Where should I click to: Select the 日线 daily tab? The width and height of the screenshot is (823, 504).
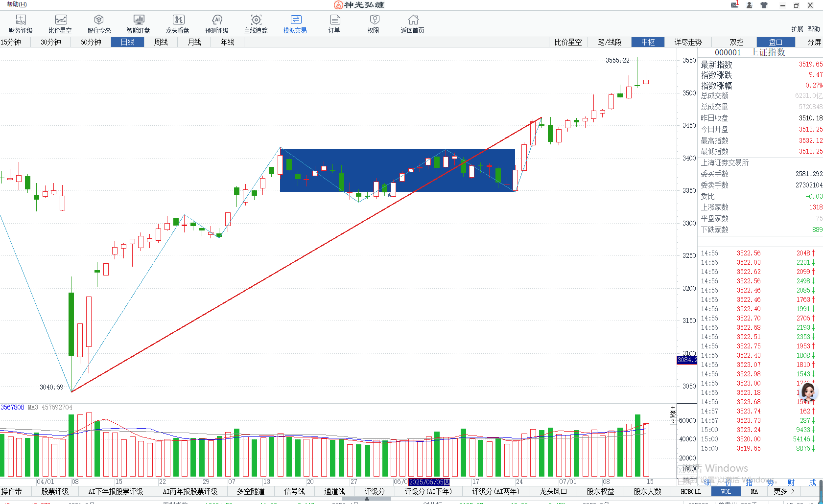coord(127,42)
